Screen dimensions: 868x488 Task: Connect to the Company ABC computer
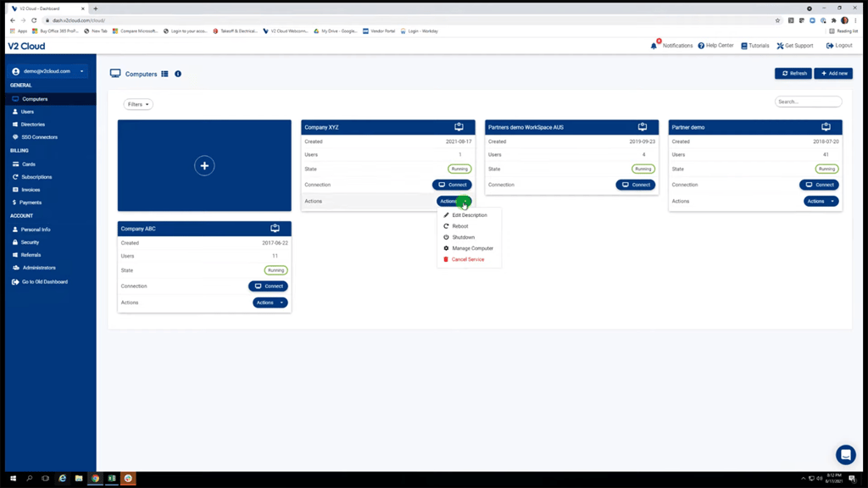click(268, 286)
